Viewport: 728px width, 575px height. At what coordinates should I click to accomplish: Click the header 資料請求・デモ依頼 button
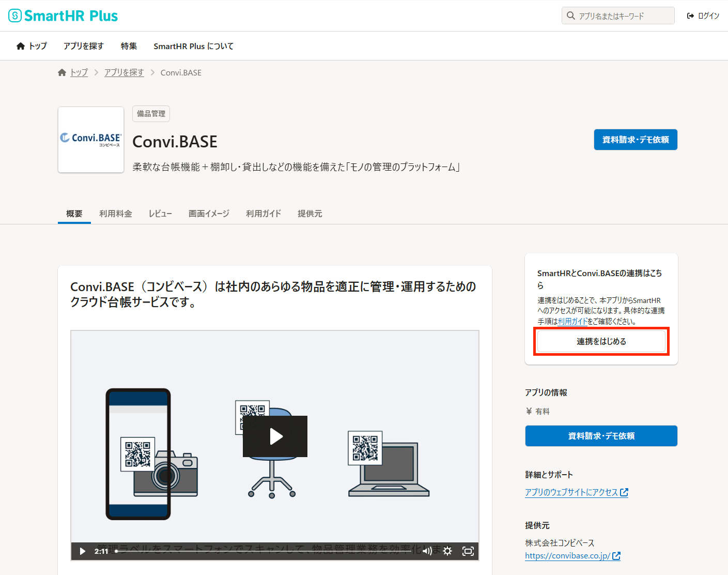click(636, 140)
